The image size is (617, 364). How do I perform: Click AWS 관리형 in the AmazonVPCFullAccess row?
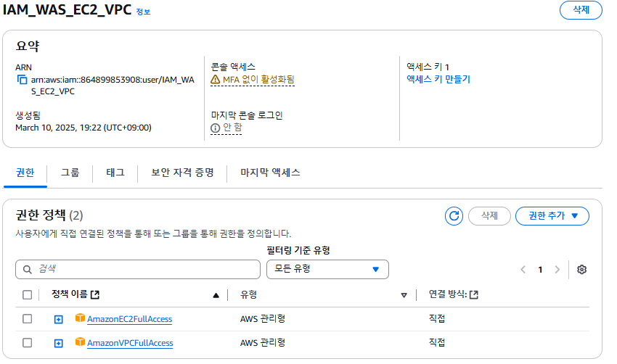pos(263,343)
